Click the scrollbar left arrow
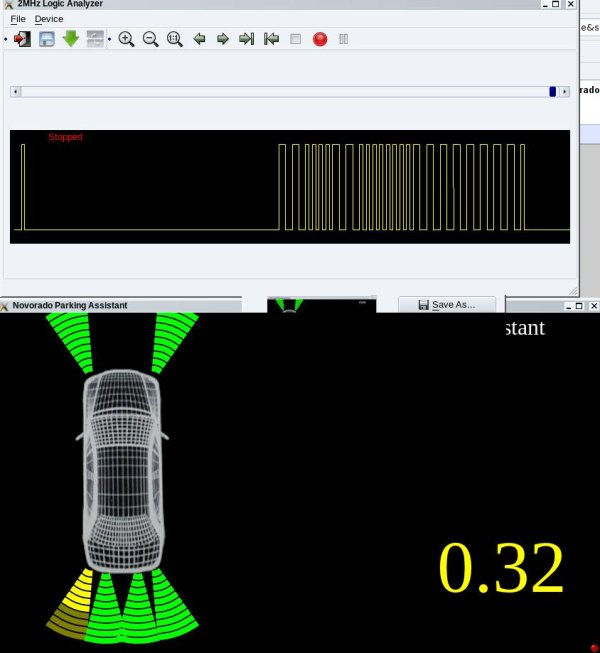Image resolution: width=600 pixels, height=653 pixels. coord(15,91)
